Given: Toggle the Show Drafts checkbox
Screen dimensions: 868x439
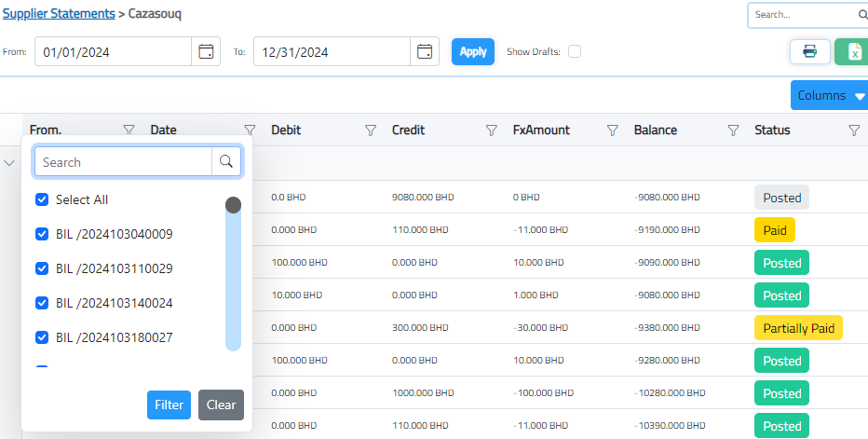Looking at the screenshot, I should pyautogui.click(x=575, y=51).
